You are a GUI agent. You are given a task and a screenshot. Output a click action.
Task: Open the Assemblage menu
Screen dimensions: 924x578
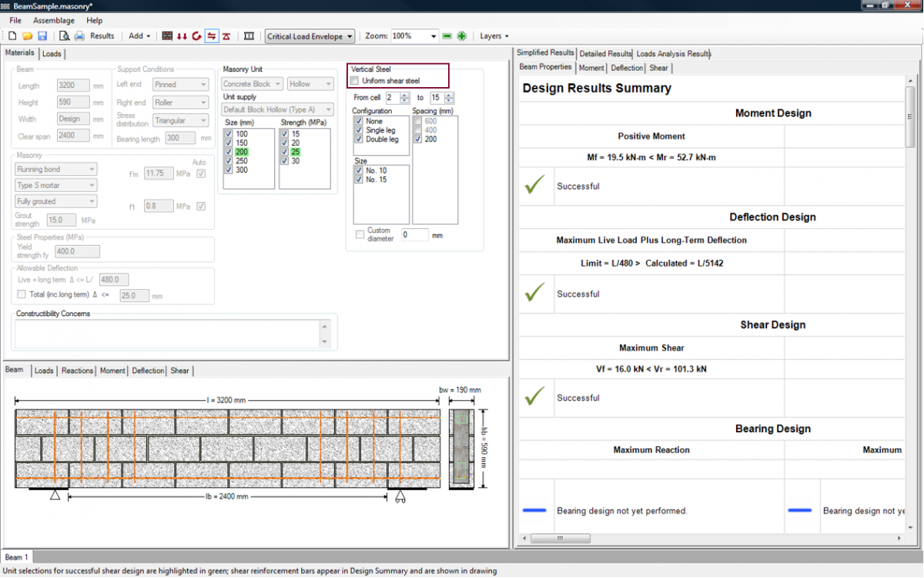[54, 20]
